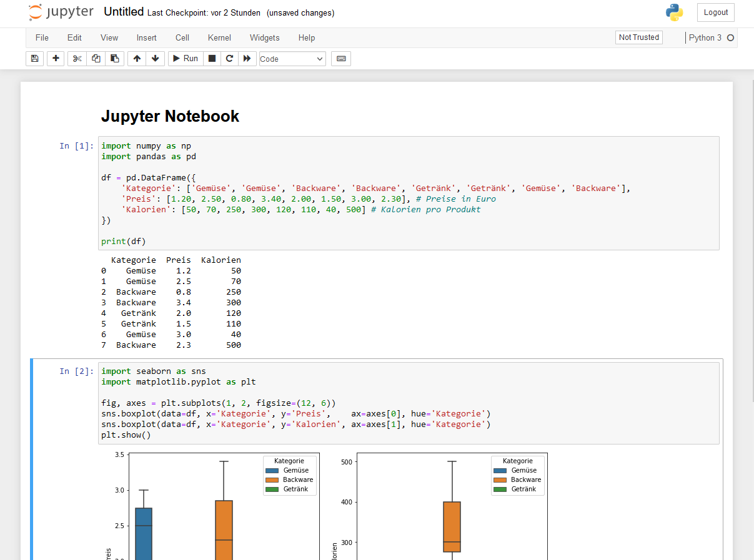
Task: Interrupt the kernel with stop icon
Action: click(212, 59)
